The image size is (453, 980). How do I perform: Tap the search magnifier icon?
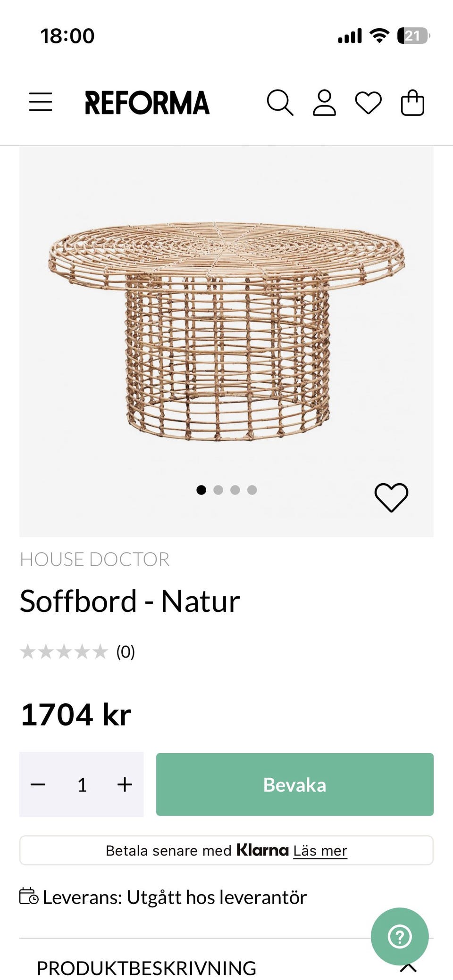(280, 102)
